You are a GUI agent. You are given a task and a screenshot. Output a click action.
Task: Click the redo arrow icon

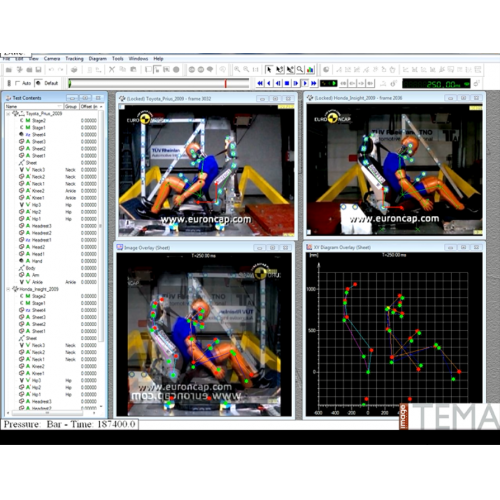pyautogui.click(x=61, y=69)
